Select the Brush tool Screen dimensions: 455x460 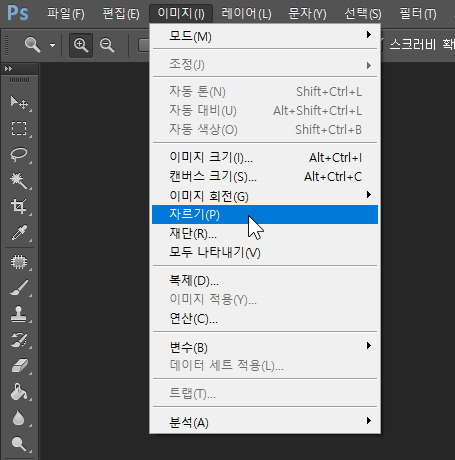[x=19, y=288]
